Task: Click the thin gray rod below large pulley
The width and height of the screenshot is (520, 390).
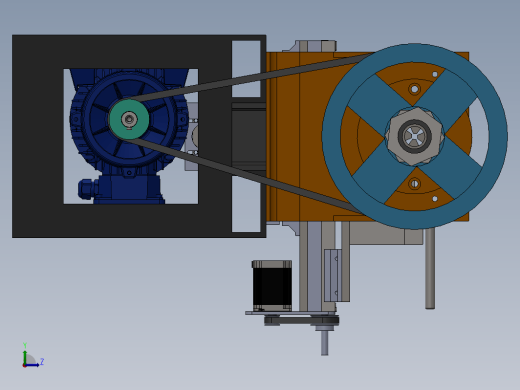Action: click(x=430, y=268)
